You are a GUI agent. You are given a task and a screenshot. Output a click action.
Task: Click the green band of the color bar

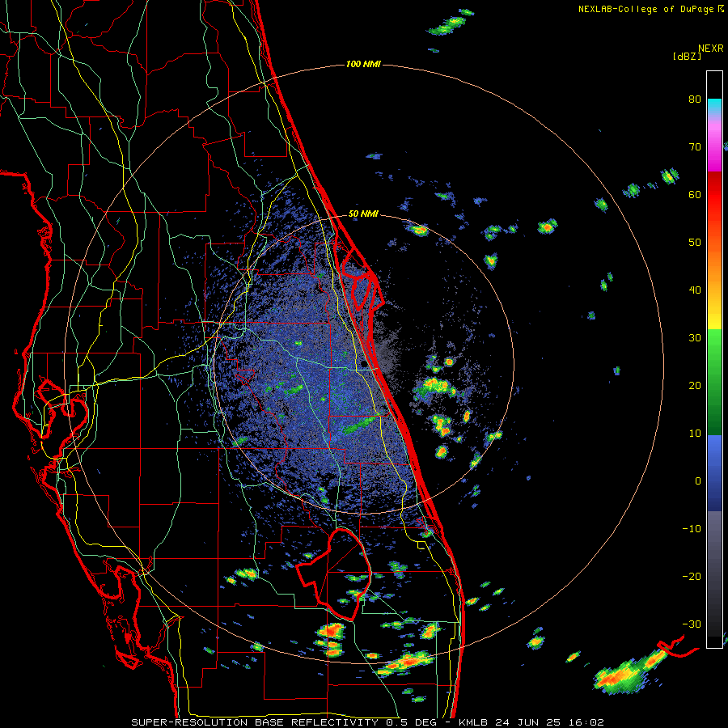click(714, 383)
